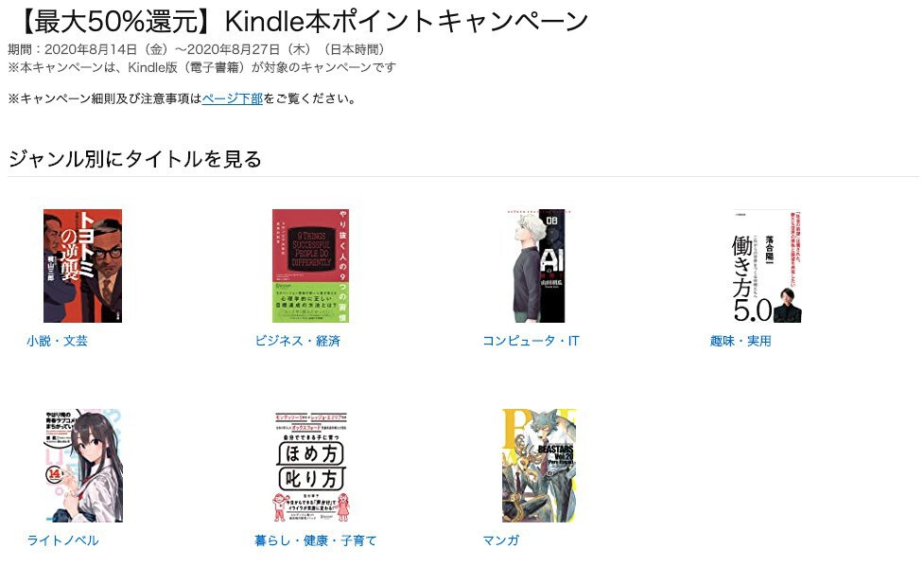Open the トヨトミの逆襲 book cover
The image size is (924, 566).
82,265
